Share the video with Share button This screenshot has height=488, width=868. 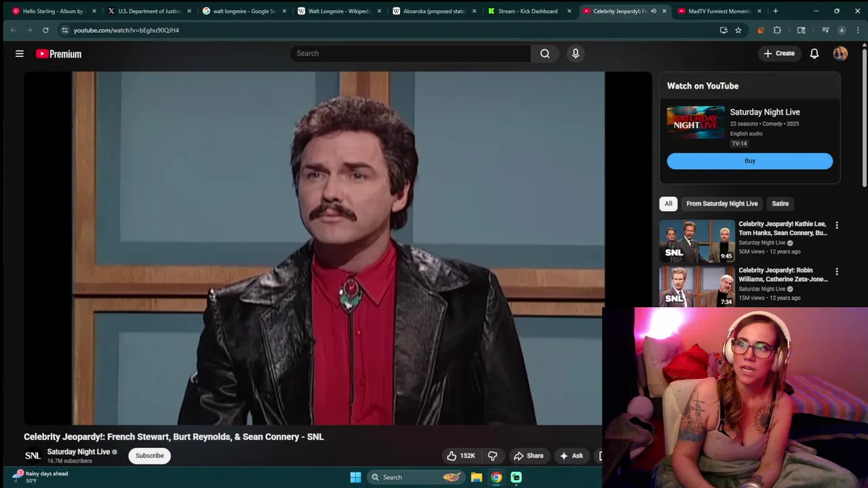(528, 455)
